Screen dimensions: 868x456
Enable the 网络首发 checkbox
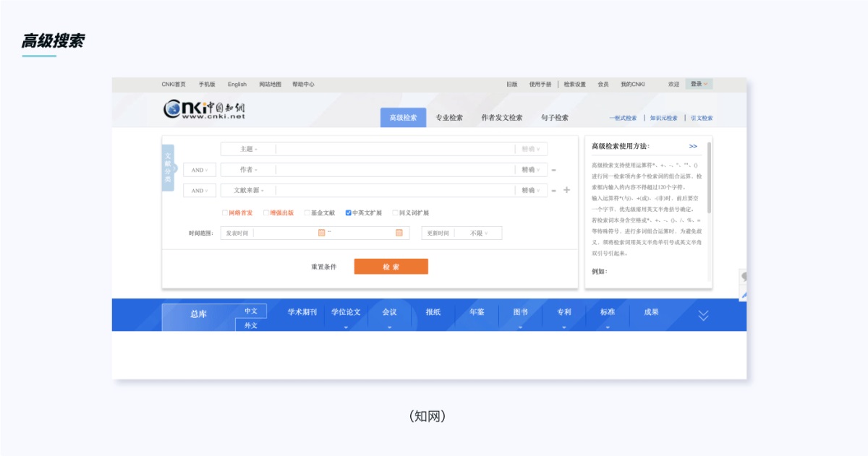pyautogui.click(x=225, y=213)
